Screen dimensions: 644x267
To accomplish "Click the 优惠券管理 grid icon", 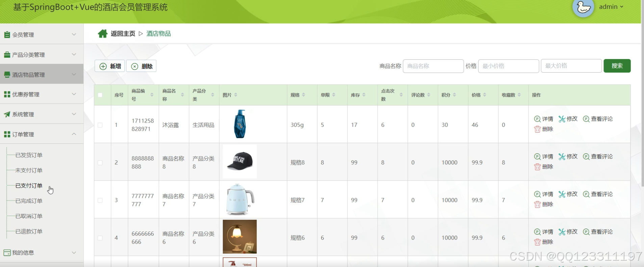I will (7, 94).
